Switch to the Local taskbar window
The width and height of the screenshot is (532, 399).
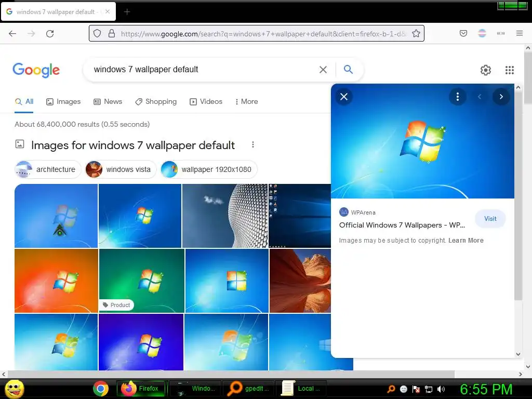click(x=301, y=389)
